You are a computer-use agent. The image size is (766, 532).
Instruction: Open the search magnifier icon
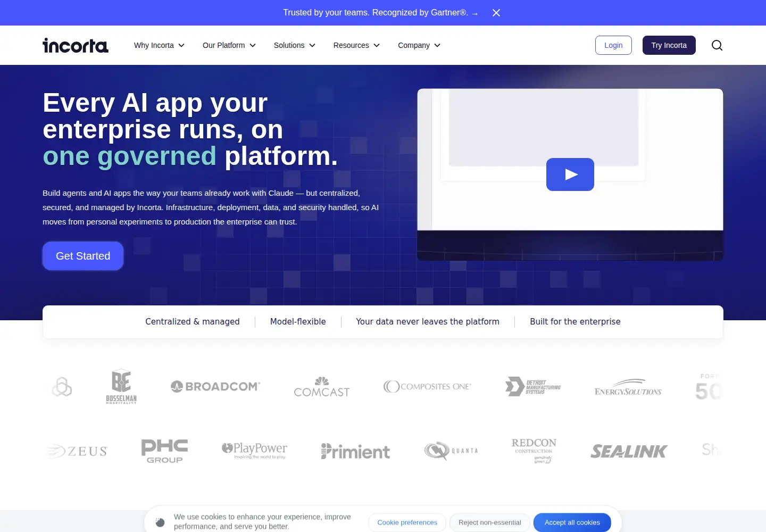tap(717, 45)
